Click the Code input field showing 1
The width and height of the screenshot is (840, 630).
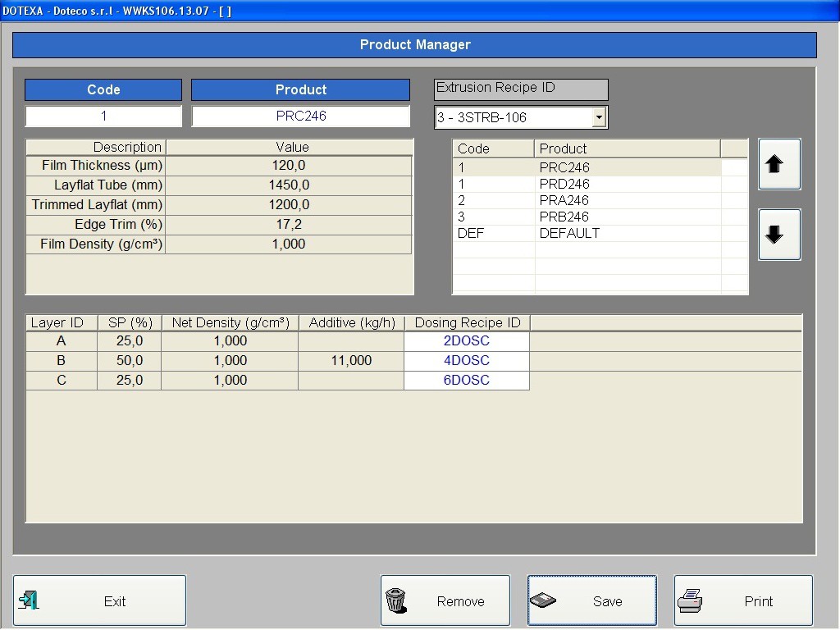[103, 116]
